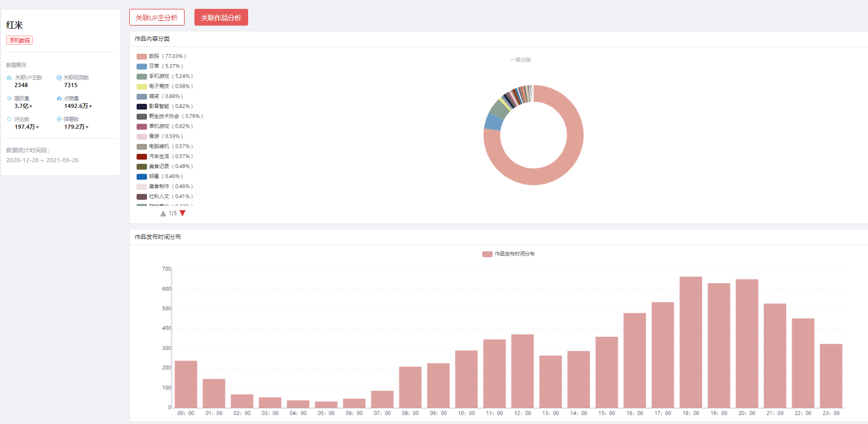Screen dimensions: 868x424
Task: Toggle the 作品发布时间分布 bar chart legend
Action: click(508, 254)
